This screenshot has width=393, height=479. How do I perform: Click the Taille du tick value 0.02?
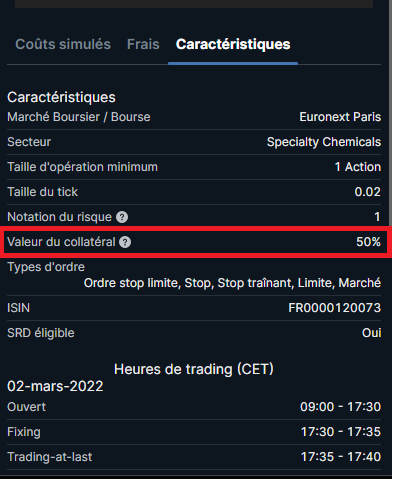pyautogui.click(x=367, y=192)
